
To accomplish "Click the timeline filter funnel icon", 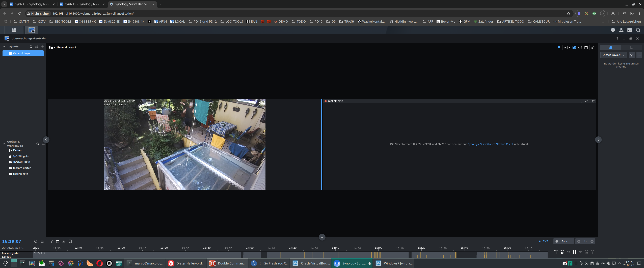I will click(x=51, y=241).
